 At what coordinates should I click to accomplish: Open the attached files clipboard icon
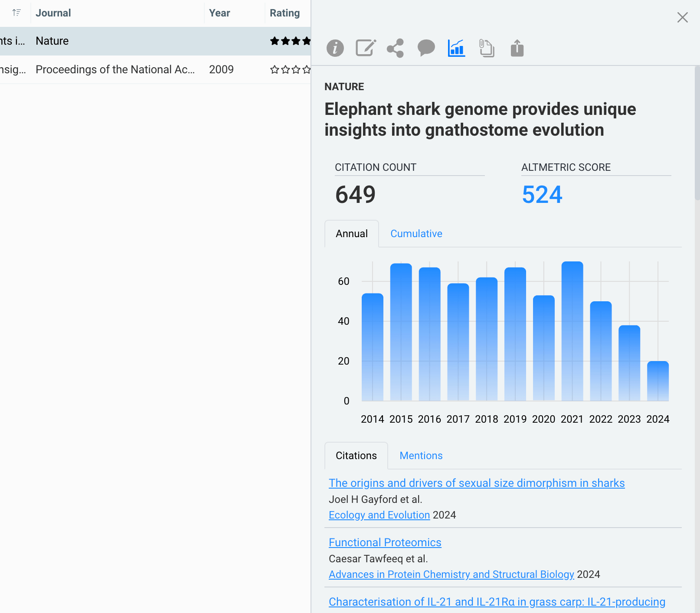click(487, 48)
